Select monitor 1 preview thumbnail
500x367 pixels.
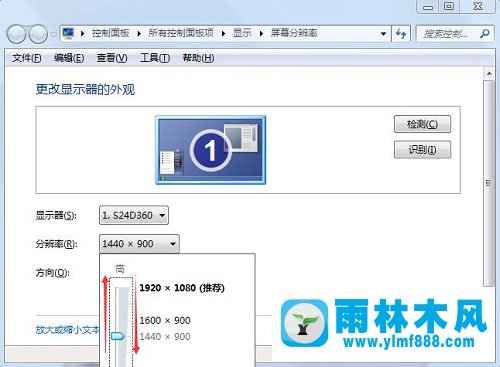tap(210, 150)
